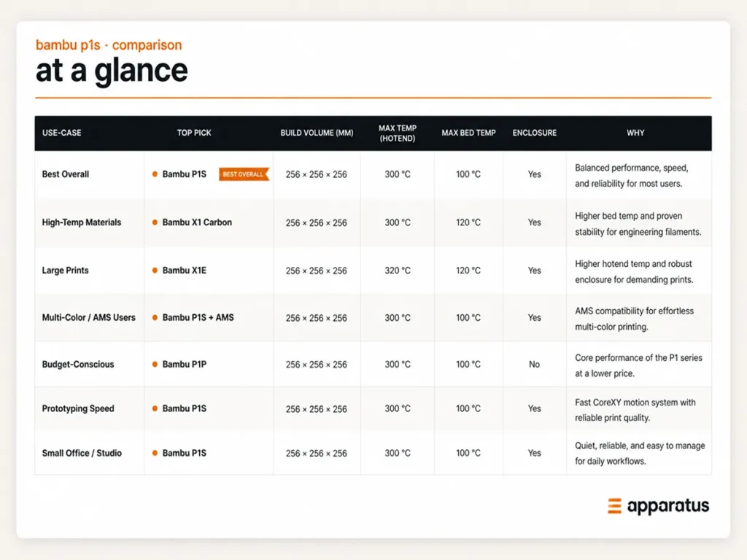Click the 320 °C hotend value for Bambu X1E

pyautogui.click(x=398, y=271)
